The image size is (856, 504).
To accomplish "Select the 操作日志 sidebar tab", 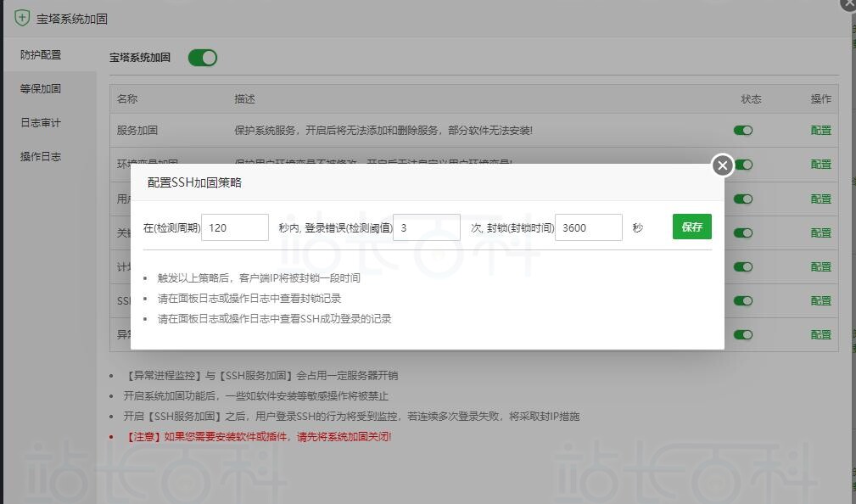I will tap(41, 156).
